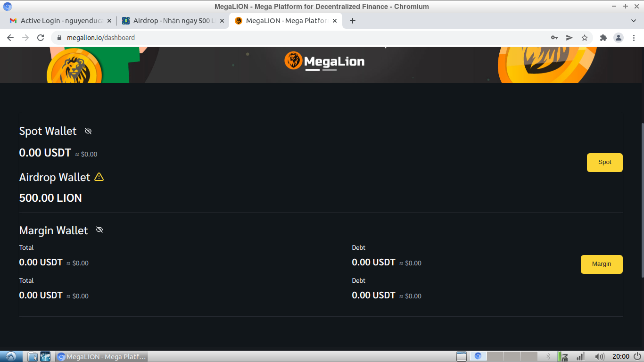Viewport: 644px width, 362px height.
Task: Open the signal strength bars icon
Action: [x=581, y=357]
